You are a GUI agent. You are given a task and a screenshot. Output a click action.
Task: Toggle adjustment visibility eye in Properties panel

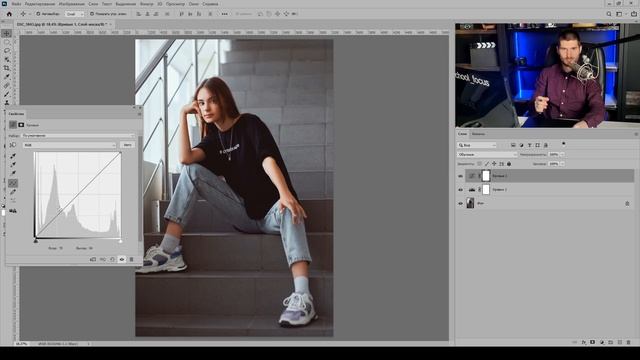(x=122, y=260)
